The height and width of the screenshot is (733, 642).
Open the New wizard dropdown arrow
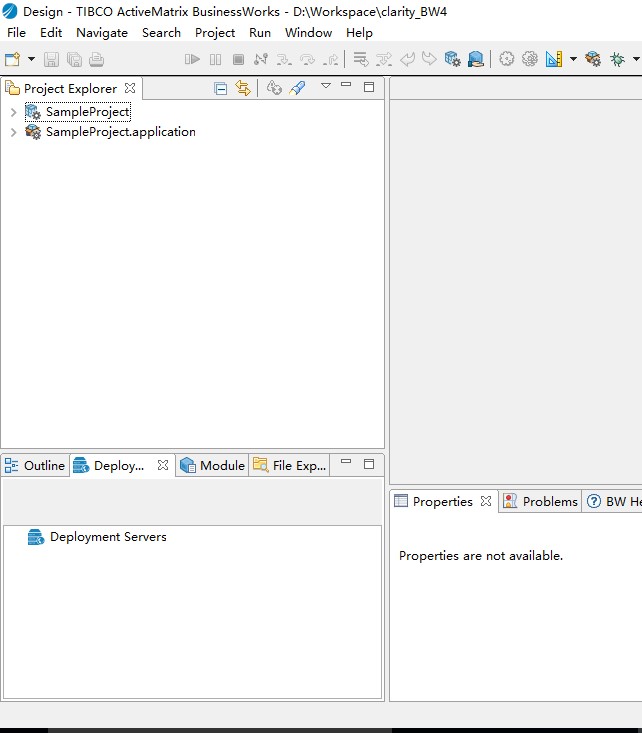pyautogui.click(x=31, y=59)
